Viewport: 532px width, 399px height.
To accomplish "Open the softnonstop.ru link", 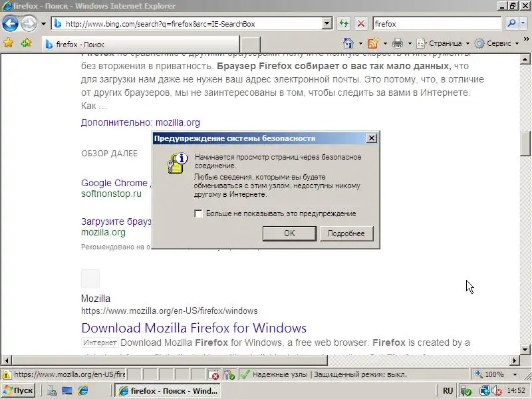I will [111, 194].
